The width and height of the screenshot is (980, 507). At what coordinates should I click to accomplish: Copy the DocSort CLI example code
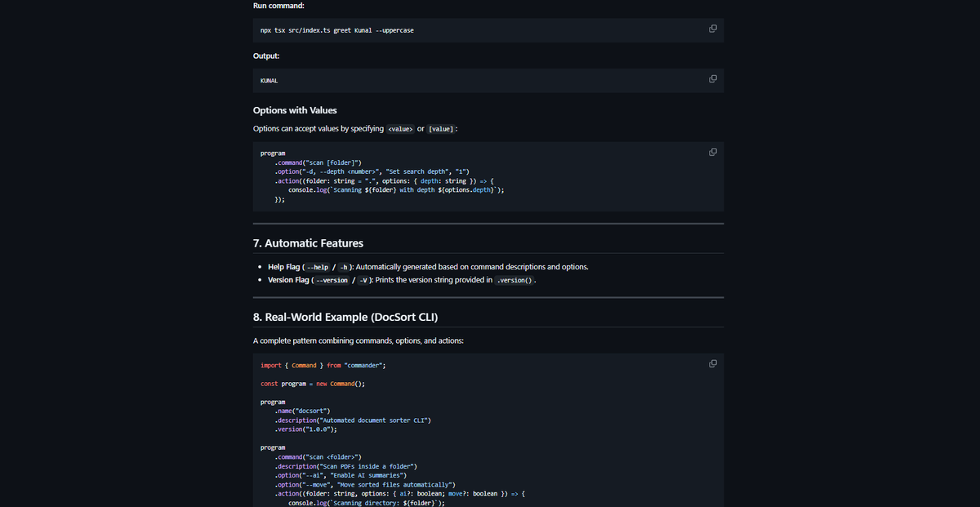(x=712, y=363)
